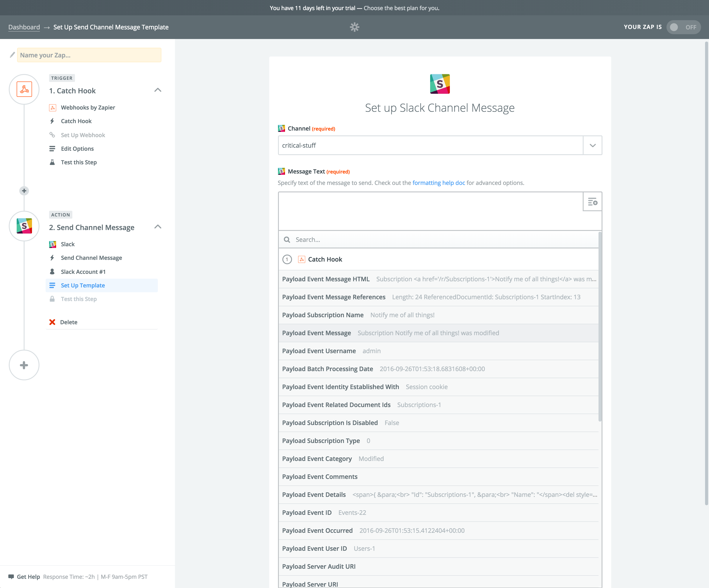The image size is (709, 588).
Task: Select the Payload Event Username field
Action: click(319, 351)
